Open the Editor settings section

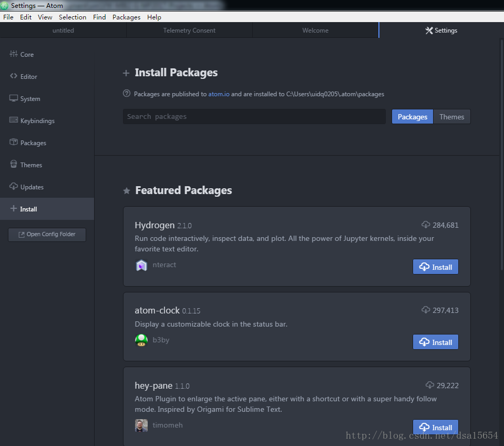[47, 77]
